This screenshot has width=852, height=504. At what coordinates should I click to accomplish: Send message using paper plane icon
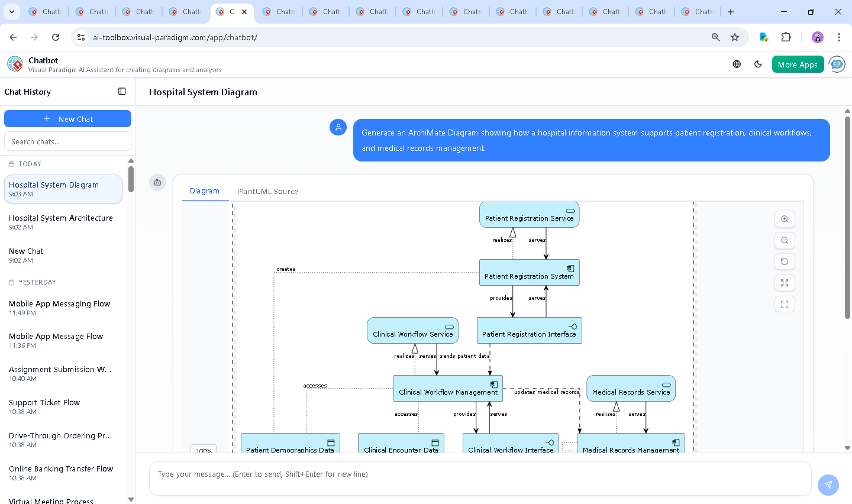click(x=828, y=484)
